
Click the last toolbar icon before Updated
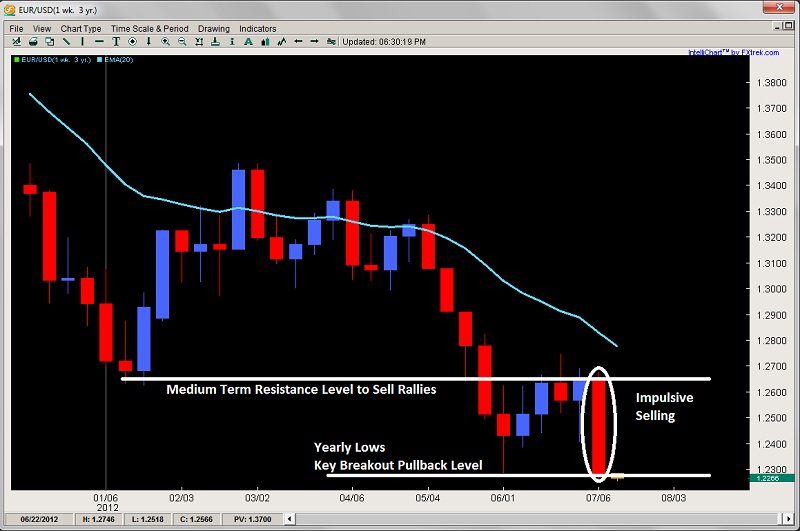click(331, 41)
